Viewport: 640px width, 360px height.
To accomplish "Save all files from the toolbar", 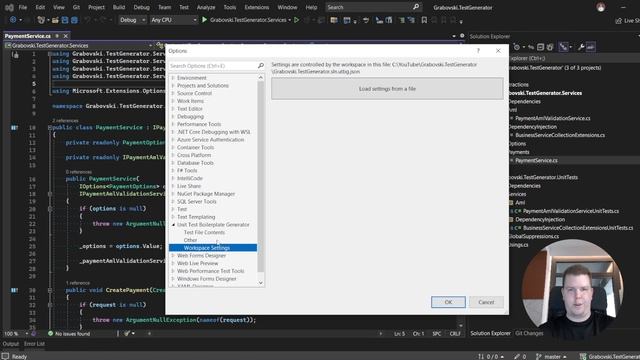I will [74, 20].
